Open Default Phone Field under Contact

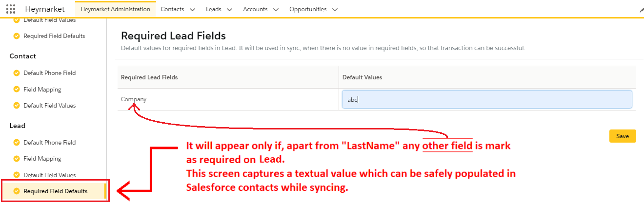[49, 73]
